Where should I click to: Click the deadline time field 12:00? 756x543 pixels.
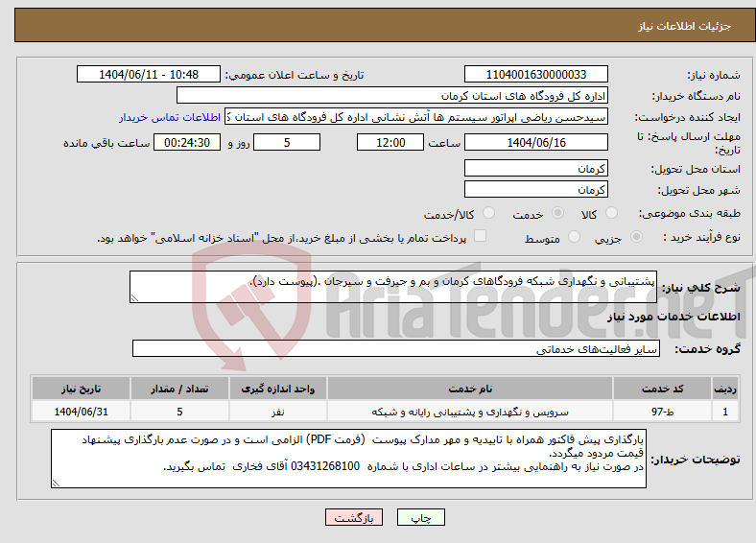(x=390, y=142)
